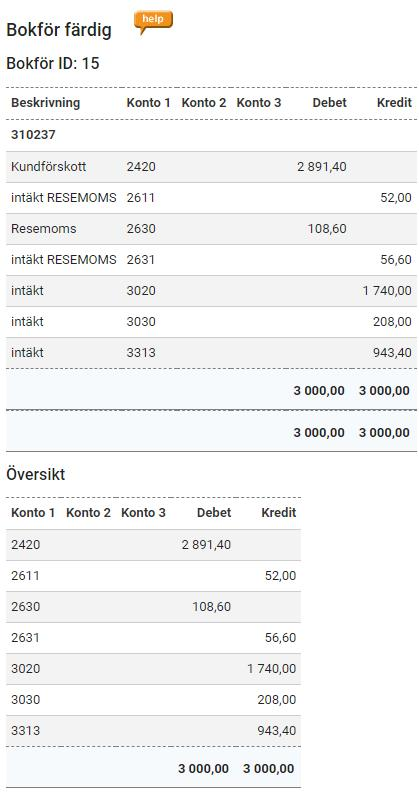Click the Kundförskott row description
419x802 pixels.
click(x=49, y=167)
